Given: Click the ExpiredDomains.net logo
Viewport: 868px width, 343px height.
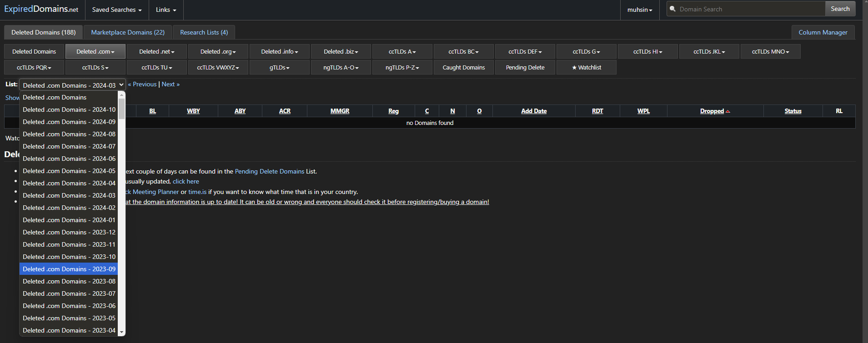Looking at the screenshot, I should [x=41, y=9].
